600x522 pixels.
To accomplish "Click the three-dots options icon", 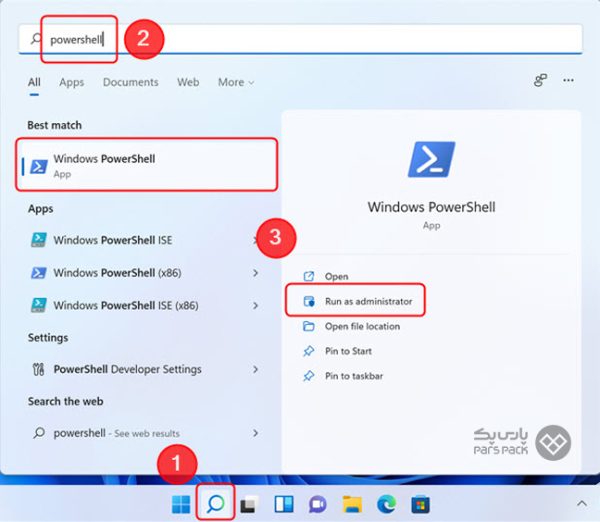I will click(x=569, y=81).
